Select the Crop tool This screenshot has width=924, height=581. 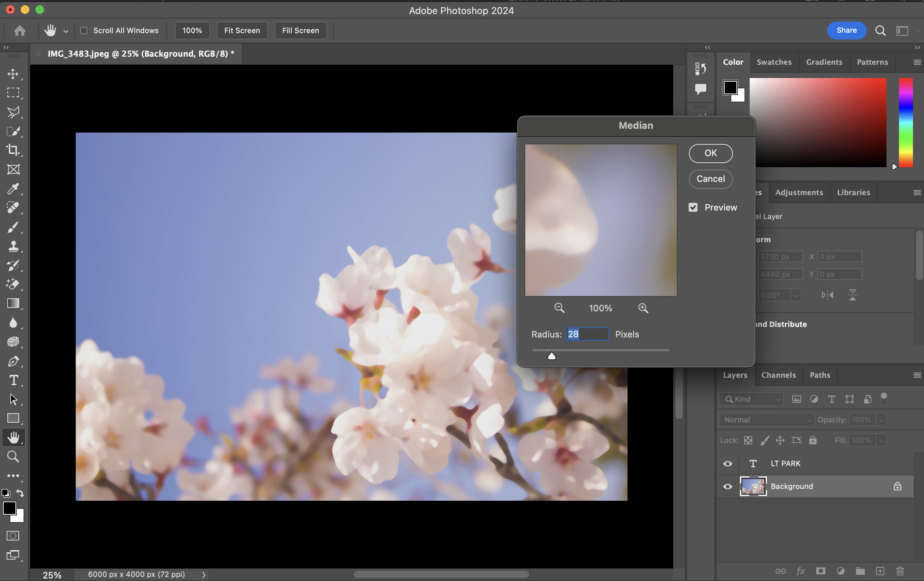13,150
